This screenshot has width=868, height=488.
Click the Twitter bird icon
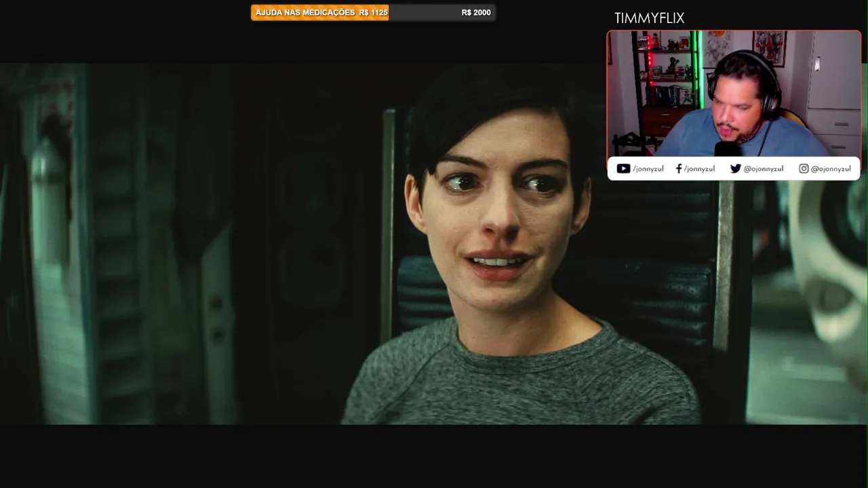pyautogui.click(x=735, y=169)
